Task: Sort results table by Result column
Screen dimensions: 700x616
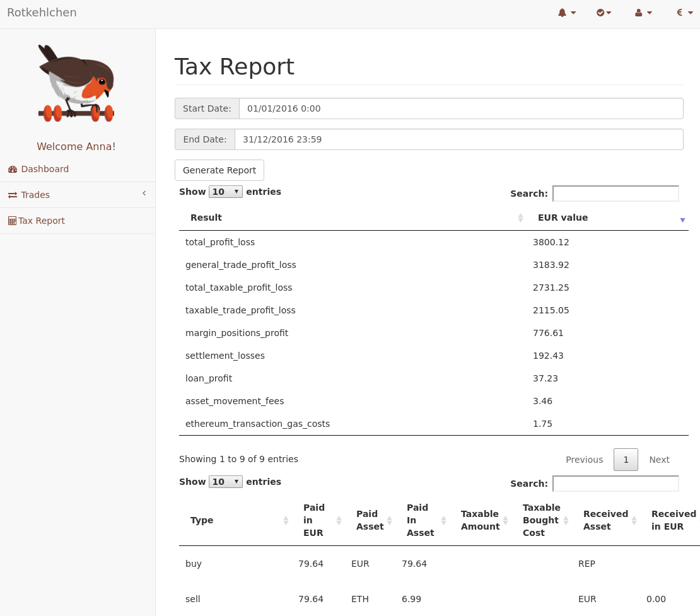Action: click(353, 218)
